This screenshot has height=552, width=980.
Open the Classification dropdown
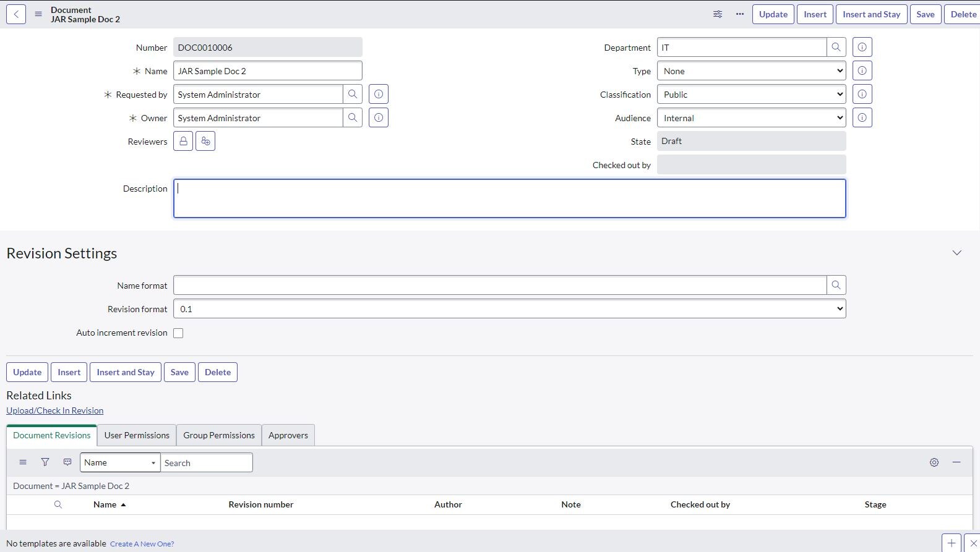pyautogui.click(x=751, y=95)
